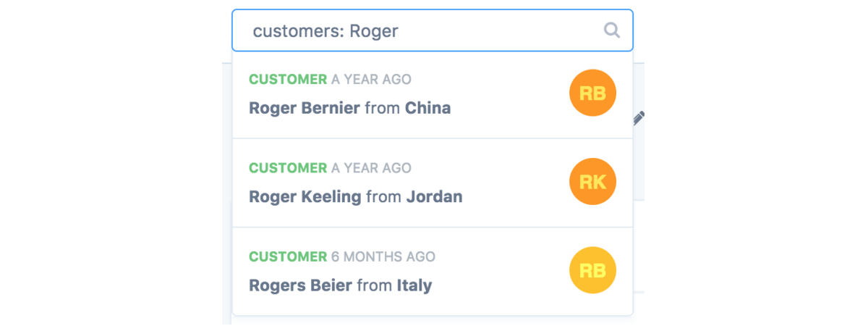Click the yellow RB avatar for Rogers Beier
Screen dimensions: 868x326
click(x=592, y=270)
